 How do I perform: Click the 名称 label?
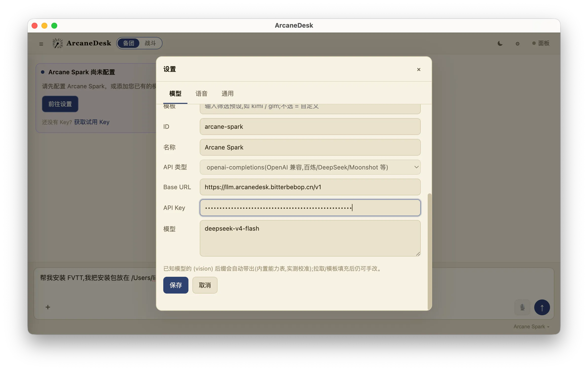(x=169, y=147)
